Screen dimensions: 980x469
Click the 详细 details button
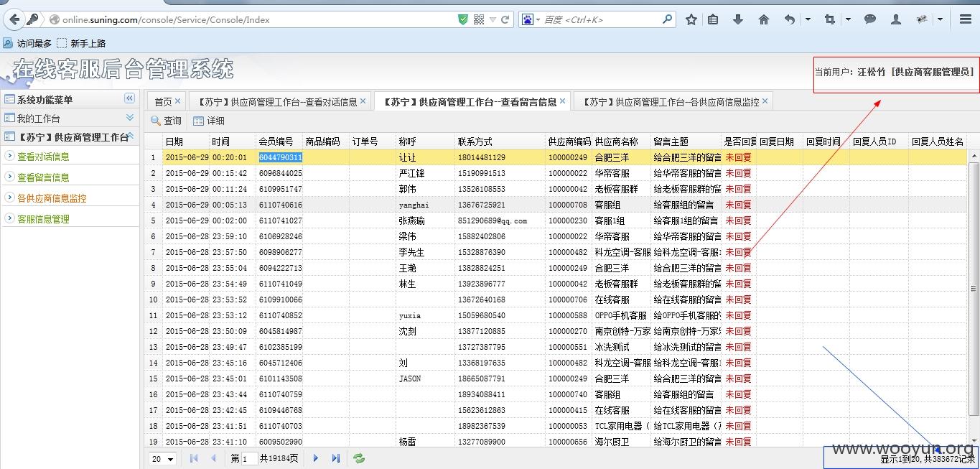click(209, 121)
